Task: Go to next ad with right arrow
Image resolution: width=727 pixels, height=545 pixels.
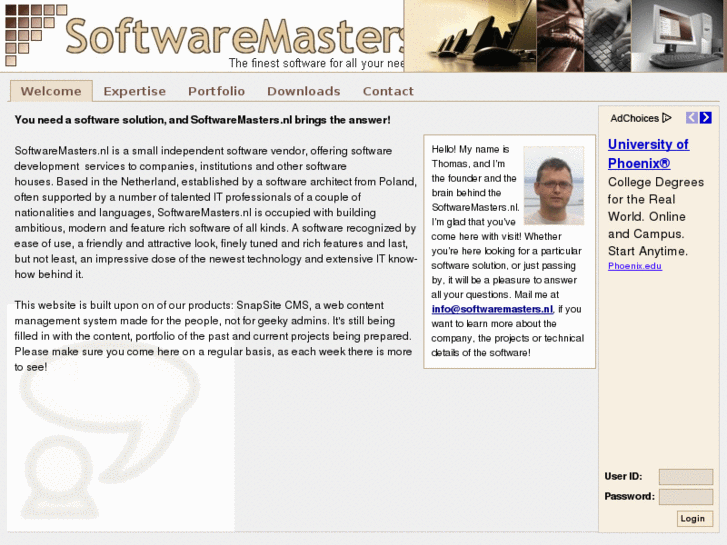Action: click(706, 118)
